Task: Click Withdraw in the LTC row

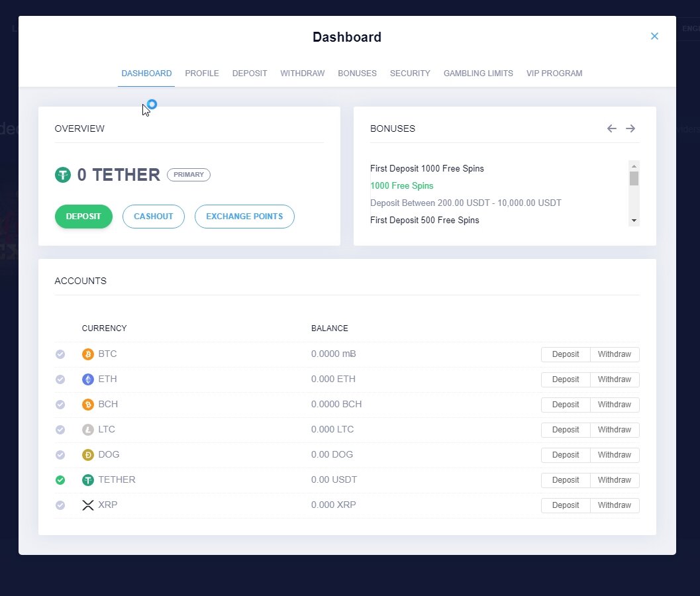Action: coord(615,430)
